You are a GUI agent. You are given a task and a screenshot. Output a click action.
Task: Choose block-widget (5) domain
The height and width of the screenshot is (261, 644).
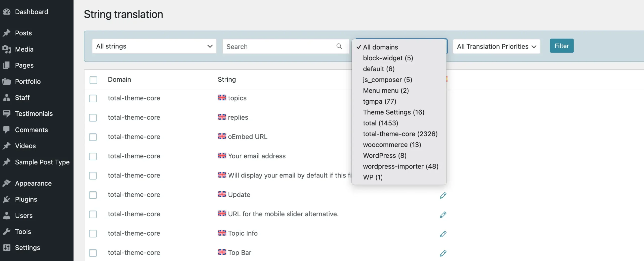(x=399, y=58)
